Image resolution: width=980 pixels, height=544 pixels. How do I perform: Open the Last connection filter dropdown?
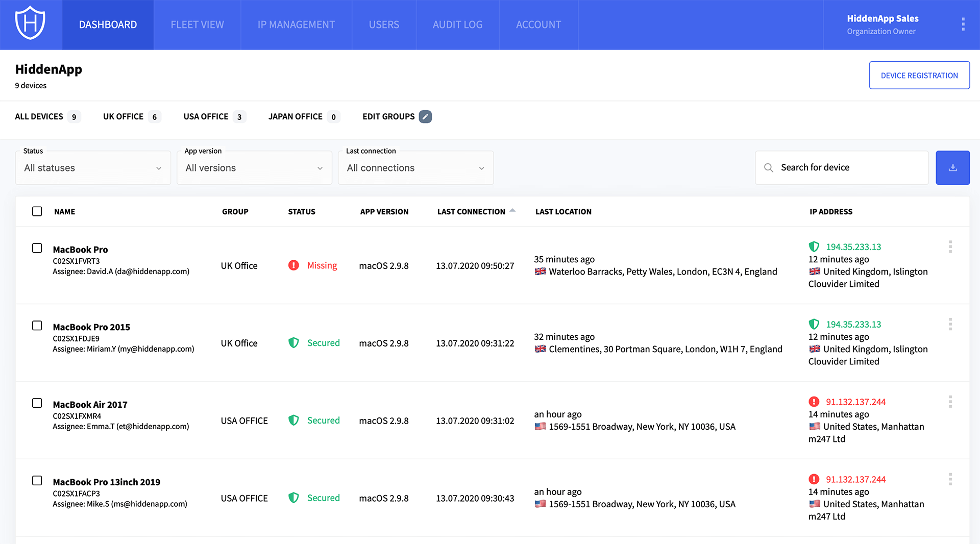click(415, 168)
